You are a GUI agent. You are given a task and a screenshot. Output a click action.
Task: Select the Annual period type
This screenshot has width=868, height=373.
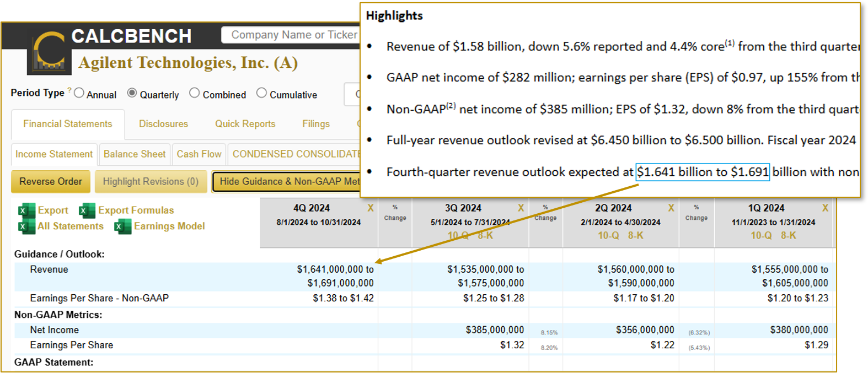pyautogui.click(x=79, y=93)
